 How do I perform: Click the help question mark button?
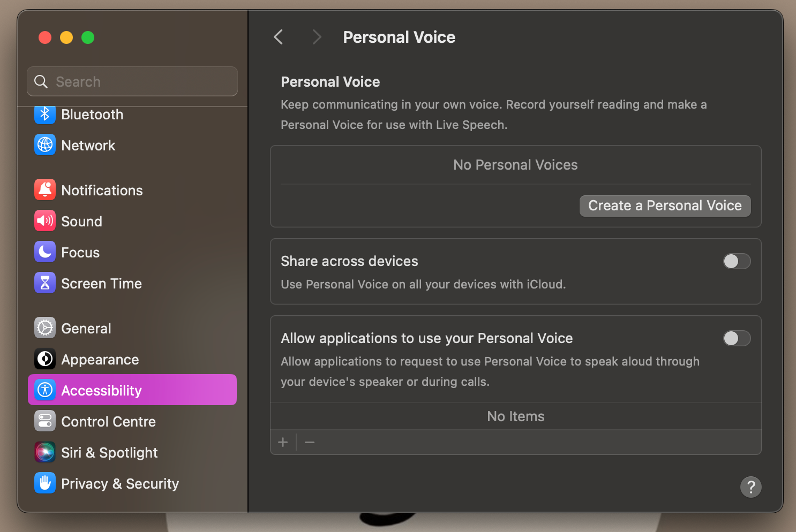pyautogui.click(x=750, y=487)
